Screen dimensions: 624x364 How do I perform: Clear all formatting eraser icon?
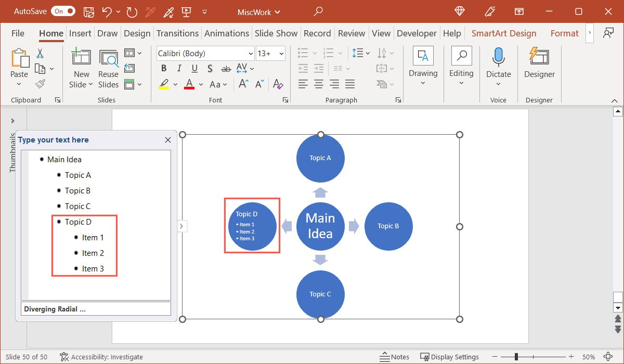pyautogui.click(x=278, y=84)
